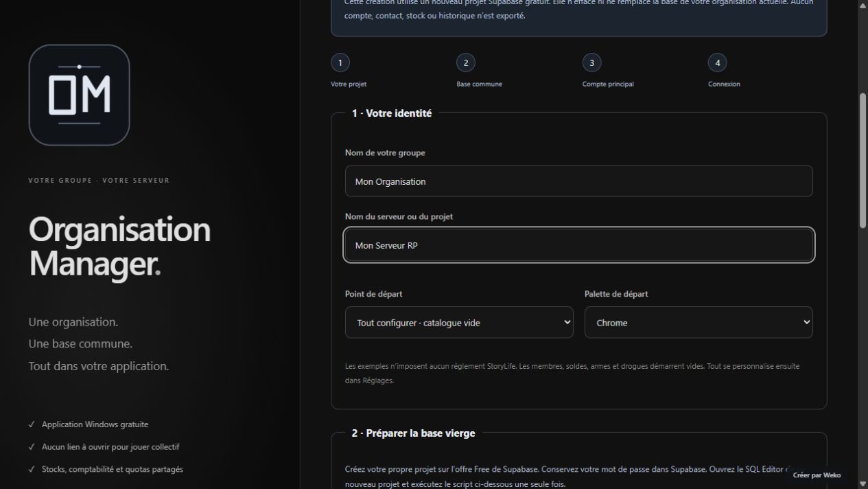Click the text 'Une organisation.'
The height and width of the screenshot is (489, 868).
(73, 322)
